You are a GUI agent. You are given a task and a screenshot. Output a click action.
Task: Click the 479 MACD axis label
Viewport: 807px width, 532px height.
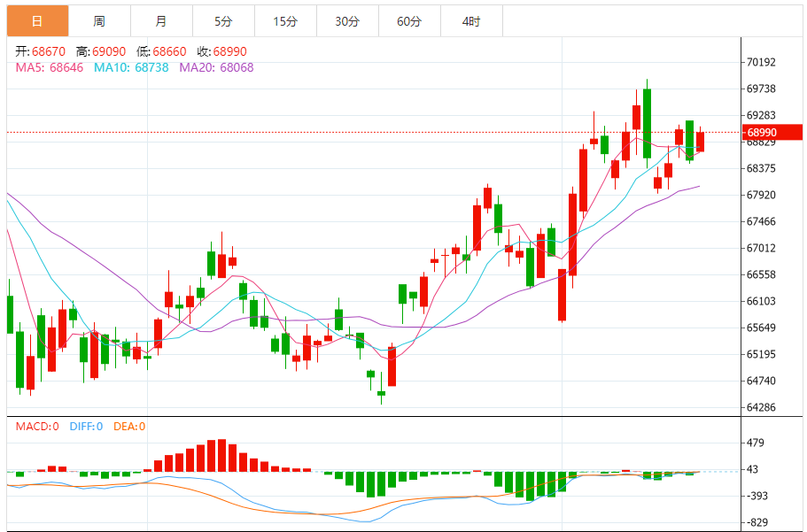click(756, 443)
